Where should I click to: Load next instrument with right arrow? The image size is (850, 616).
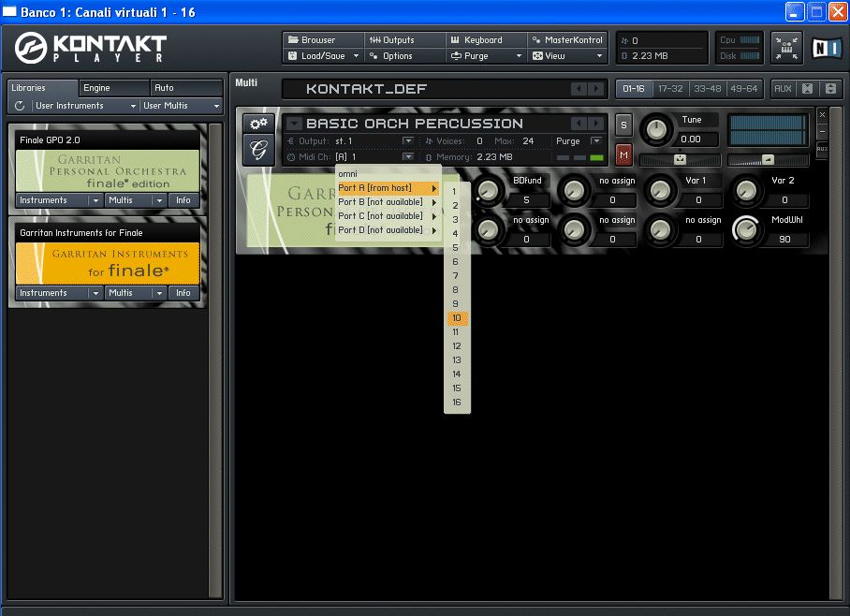[596, 124]
